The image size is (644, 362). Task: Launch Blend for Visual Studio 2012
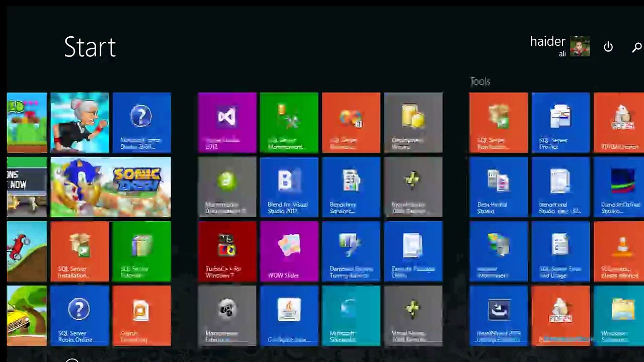pos(289,187)
